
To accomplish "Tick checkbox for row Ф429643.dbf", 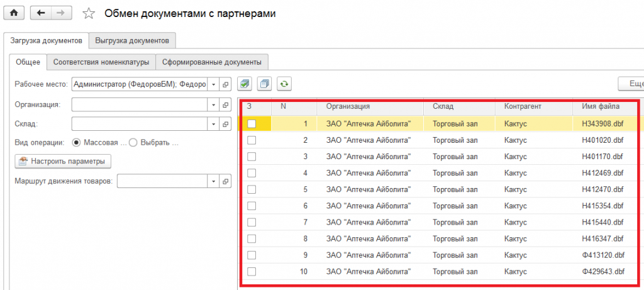I will (252, 272).
